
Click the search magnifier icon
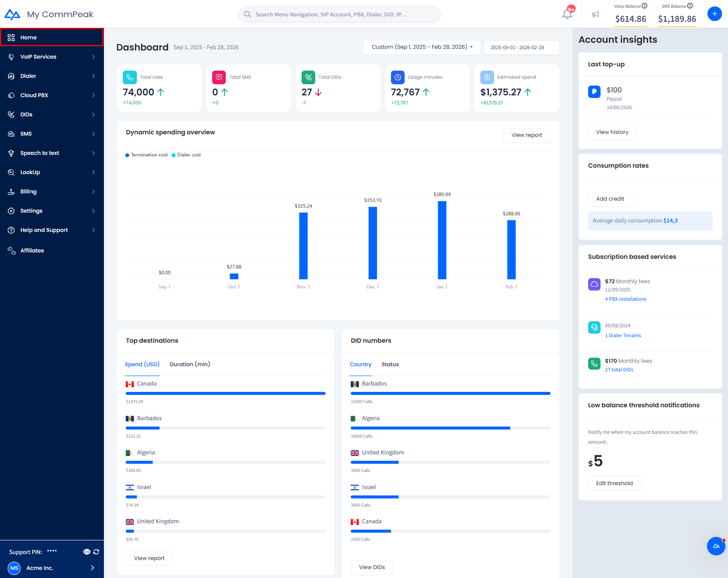pyautogui.click(x=247, y=14)
